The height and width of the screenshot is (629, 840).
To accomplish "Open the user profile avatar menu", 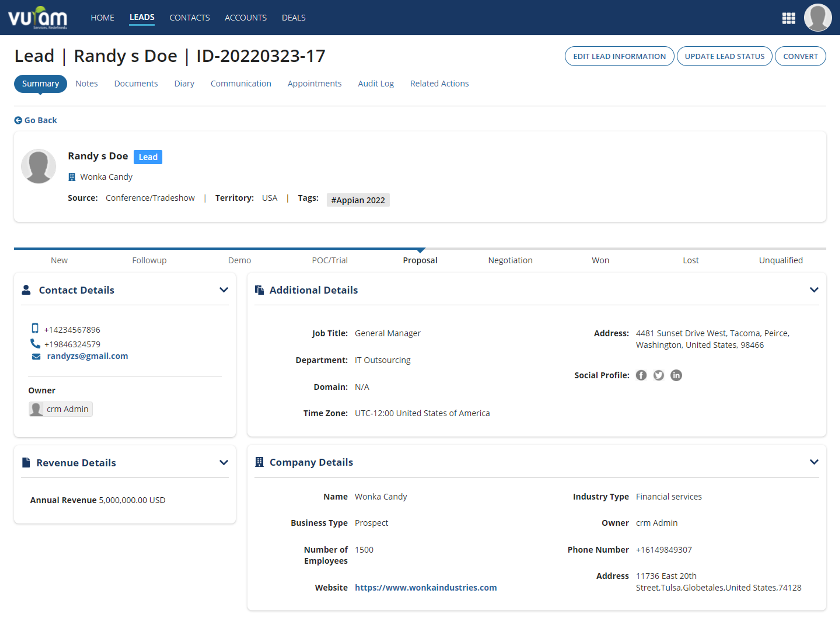I will pos(818,18).
